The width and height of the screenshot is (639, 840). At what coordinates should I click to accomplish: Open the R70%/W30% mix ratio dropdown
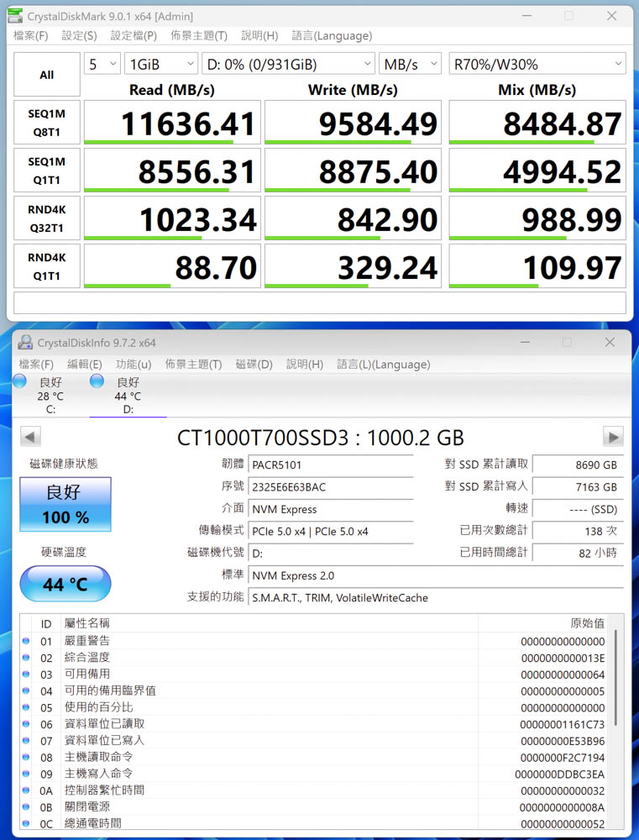point(537,64)
